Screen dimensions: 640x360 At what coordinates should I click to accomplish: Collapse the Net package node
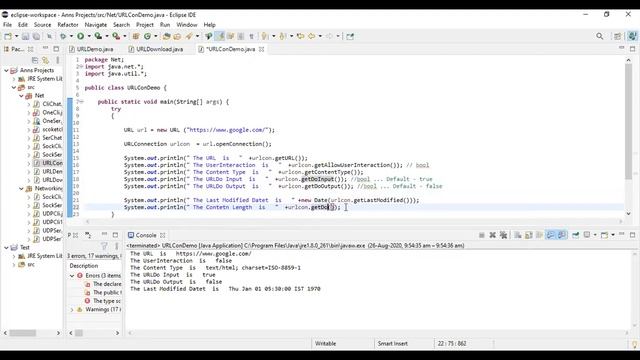click(21, 96)
